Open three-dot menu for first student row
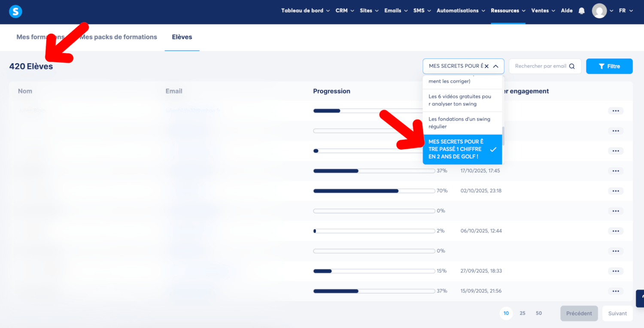The image size is (644, 328). [x=615, y=111]
